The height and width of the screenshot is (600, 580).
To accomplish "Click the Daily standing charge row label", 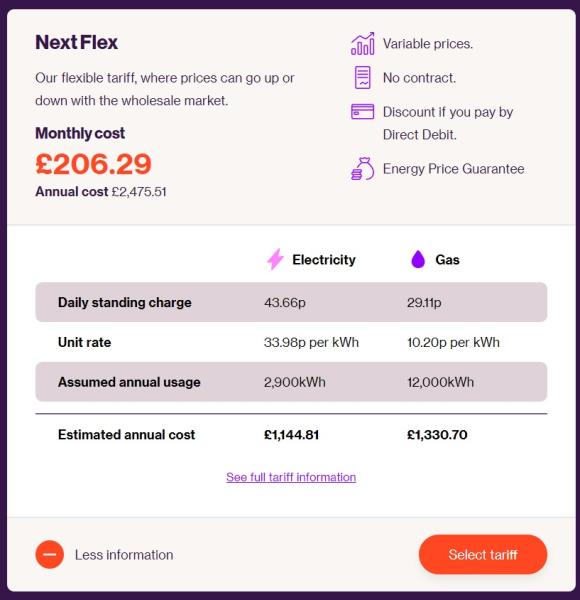I will 124,302.
